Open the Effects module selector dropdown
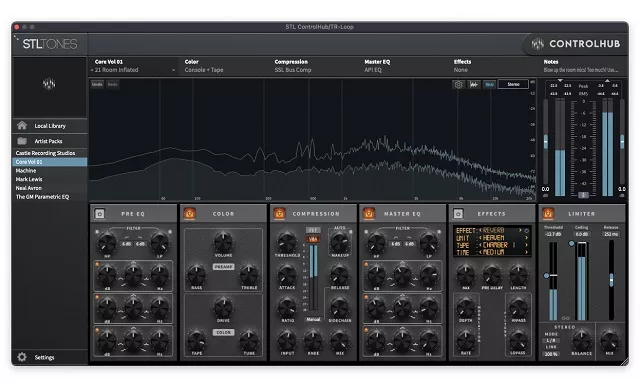Screen dimensions: 640x384 492,66
